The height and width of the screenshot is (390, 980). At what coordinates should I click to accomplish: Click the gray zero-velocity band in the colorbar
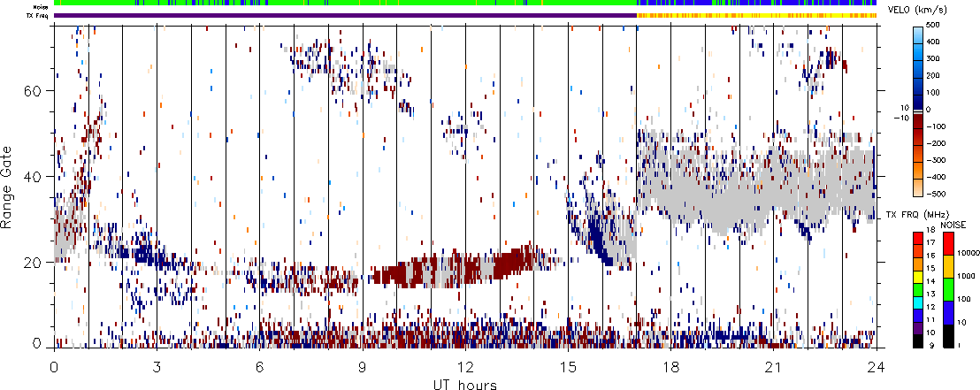tap(918, 111)
